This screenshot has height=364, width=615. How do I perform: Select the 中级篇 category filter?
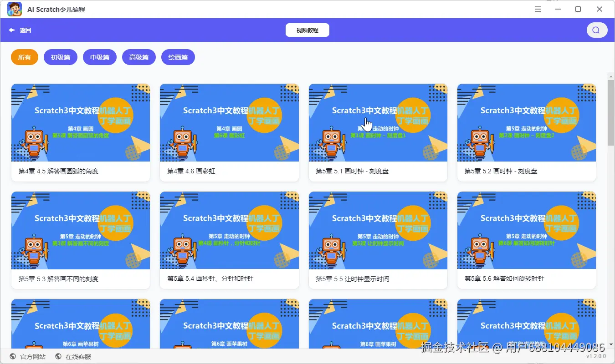pyautogui.click(x=100, y=57)
